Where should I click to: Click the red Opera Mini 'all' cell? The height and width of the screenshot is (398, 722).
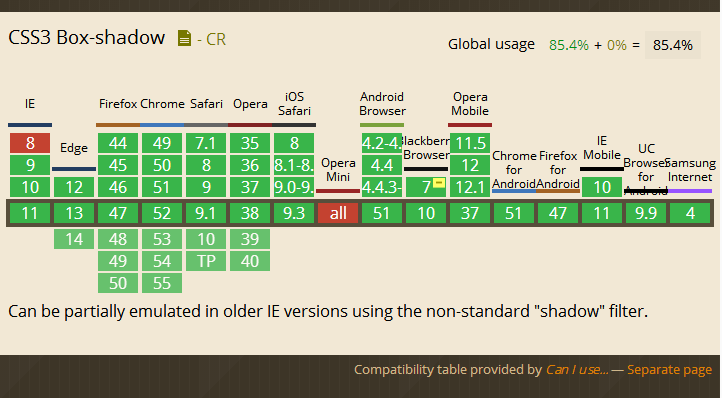click(338, 213)
